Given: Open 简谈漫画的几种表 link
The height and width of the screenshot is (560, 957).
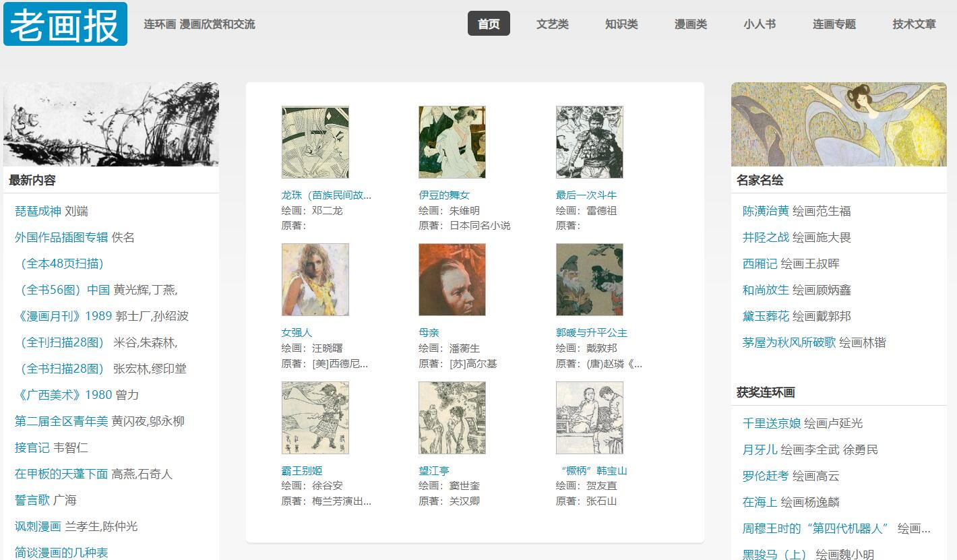Looking at the screenshot, I should 61,553.
